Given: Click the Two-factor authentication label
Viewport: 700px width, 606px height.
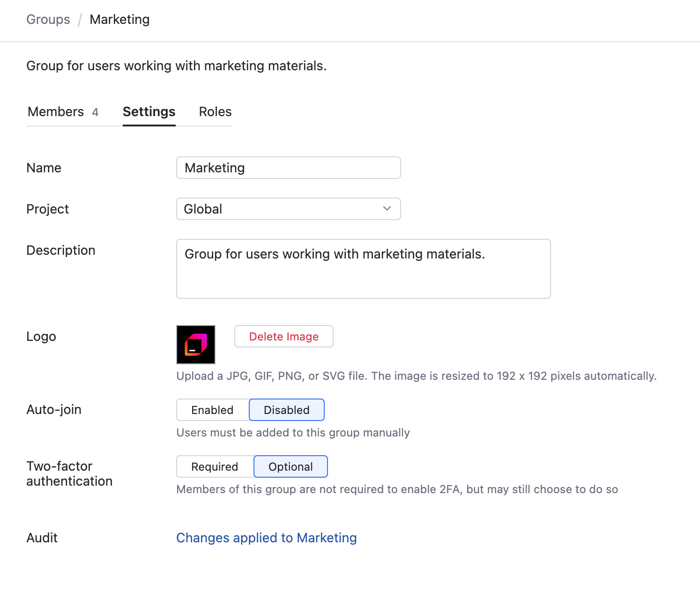Looking at the screenshot, I should click(69, 473).
